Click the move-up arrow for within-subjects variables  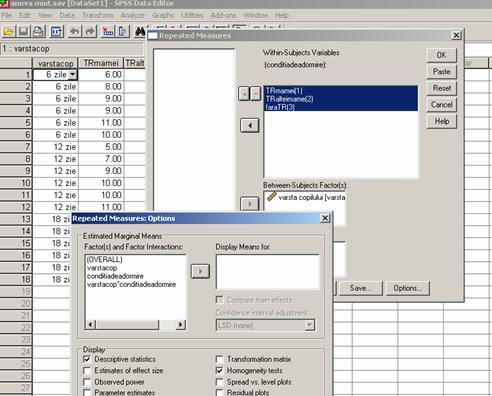pyautogui.click(x=244, y=94)
